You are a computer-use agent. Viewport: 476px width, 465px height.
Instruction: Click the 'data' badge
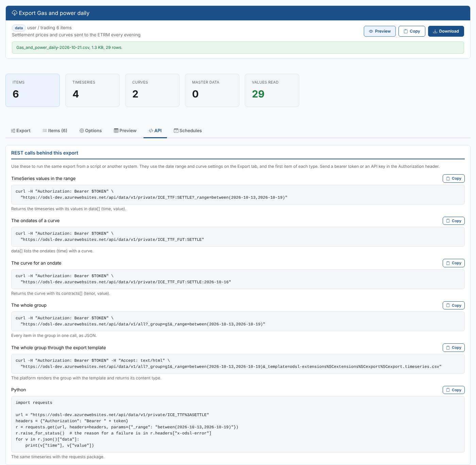[19, 28]
